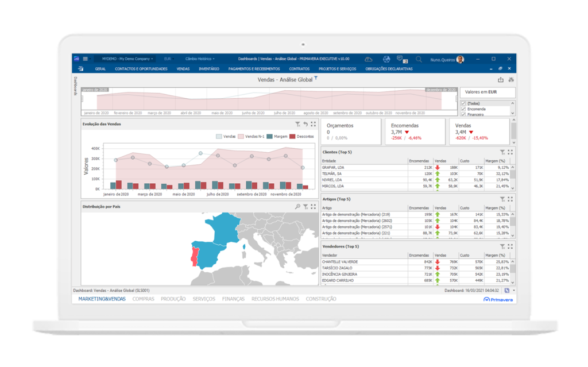The height and width of the screenshot is (367, 588).
Task: Maximize the Artigos (Top 5) panel
Action: [510, 199]
